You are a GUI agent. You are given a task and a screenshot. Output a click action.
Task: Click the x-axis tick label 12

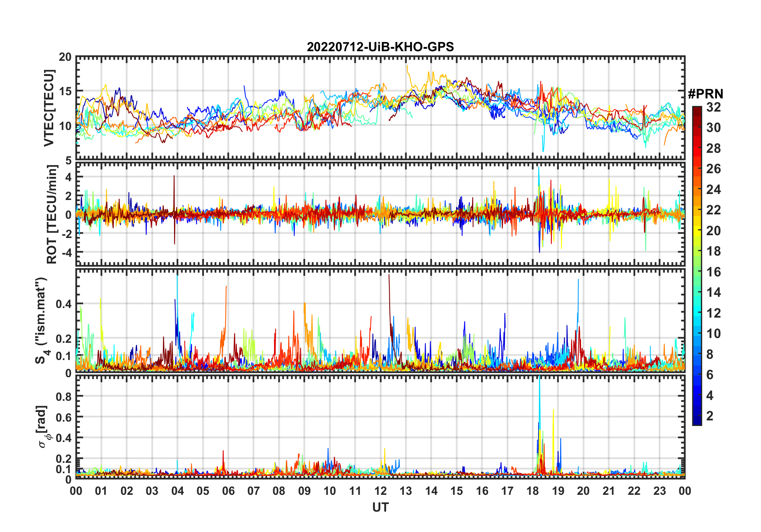(x=380, y=491)
